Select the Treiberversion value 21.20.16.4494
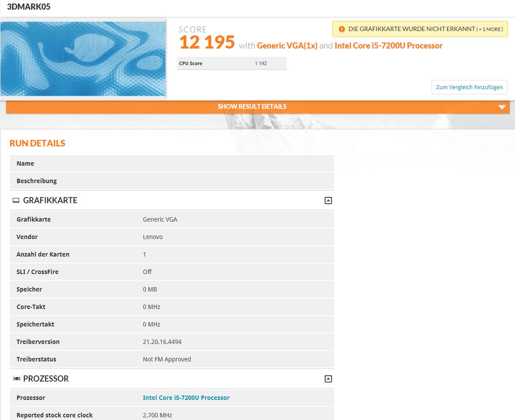515x420 pixels. click(162, 342)
